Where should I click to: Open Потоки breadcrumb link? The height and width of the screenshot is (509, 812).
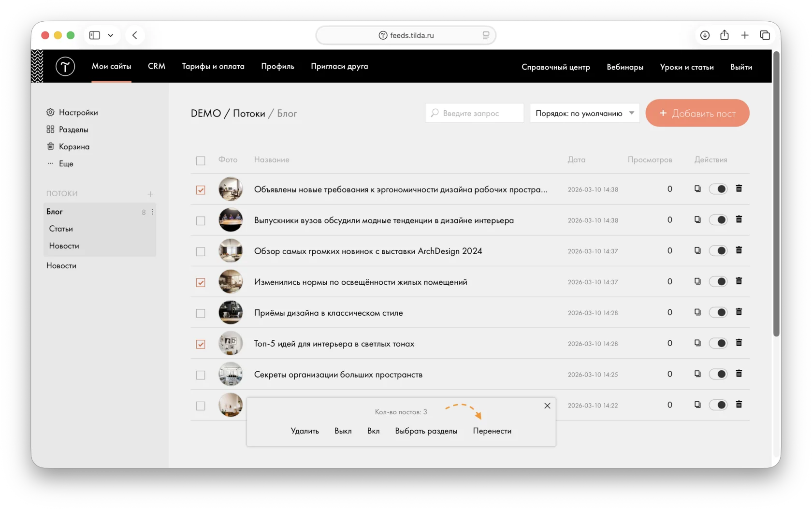point(249,114)
